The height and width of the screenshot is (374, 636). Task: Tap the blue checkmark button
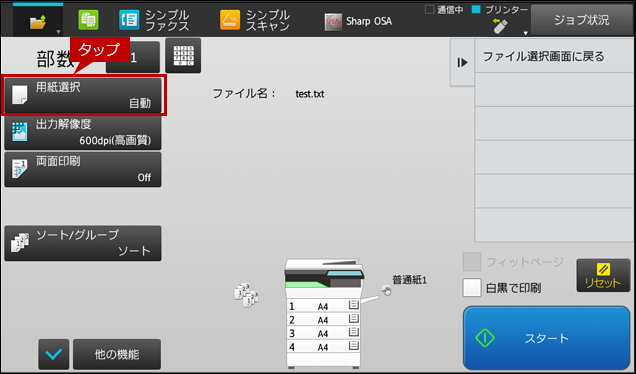coord(54,354)
